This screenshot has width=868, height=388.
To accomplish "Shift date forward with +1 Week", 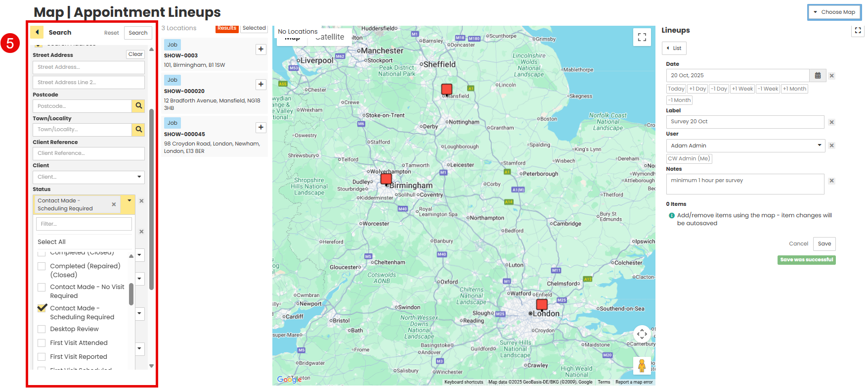I will pyautogui.click(x=743, y=89).
